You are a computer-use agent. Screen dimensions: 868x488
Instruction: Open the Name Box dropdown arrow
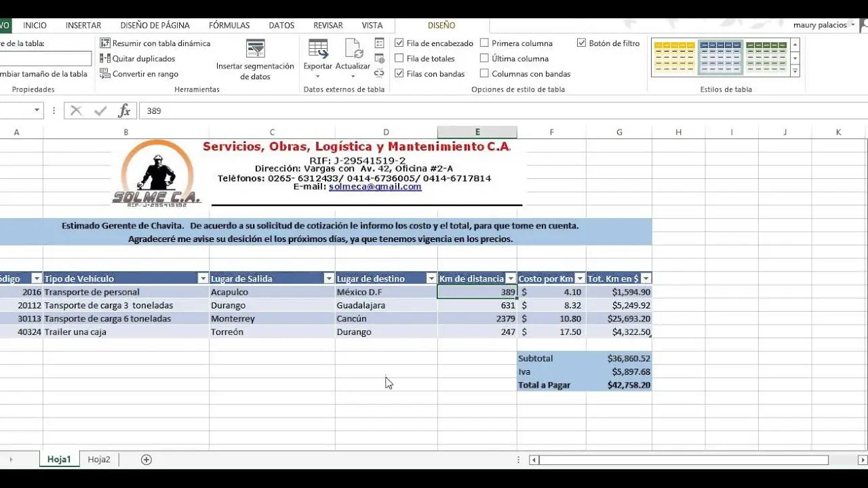(37, 110)
